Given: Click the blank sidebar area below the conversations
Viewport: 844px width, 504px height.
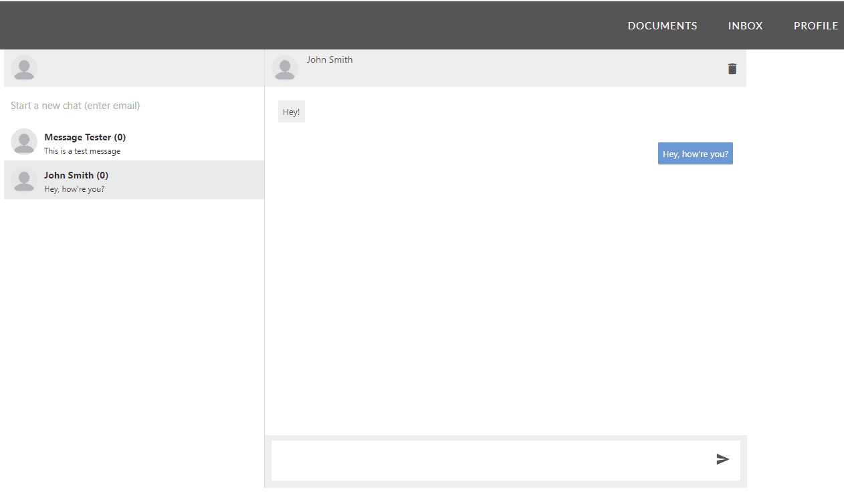Looking at the screenshot, I should coord(134,334).
